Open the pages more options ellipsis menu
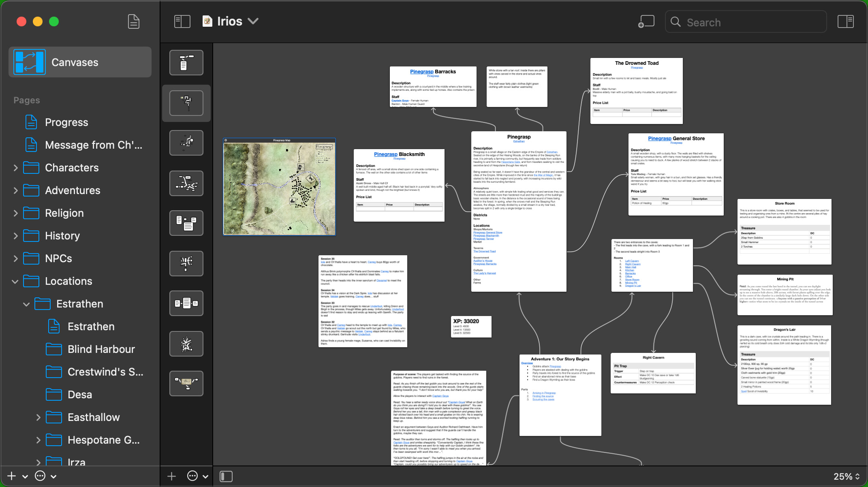 coord(40,476)
